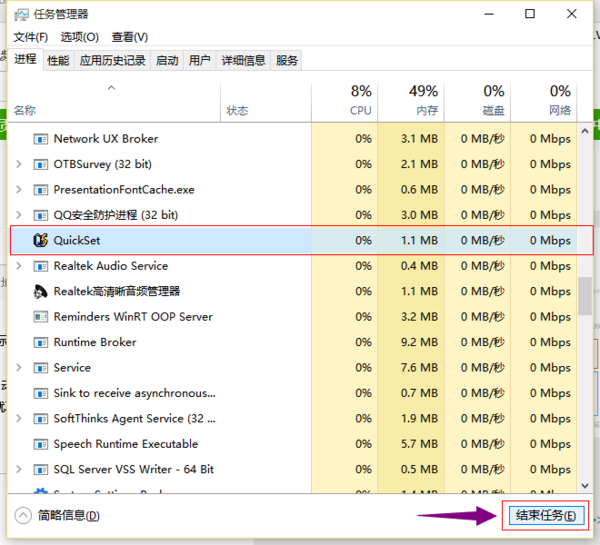Switch to the 进程 tab
Image resolution: width=600 pixels, height=545 pixels.
[25, 59]
